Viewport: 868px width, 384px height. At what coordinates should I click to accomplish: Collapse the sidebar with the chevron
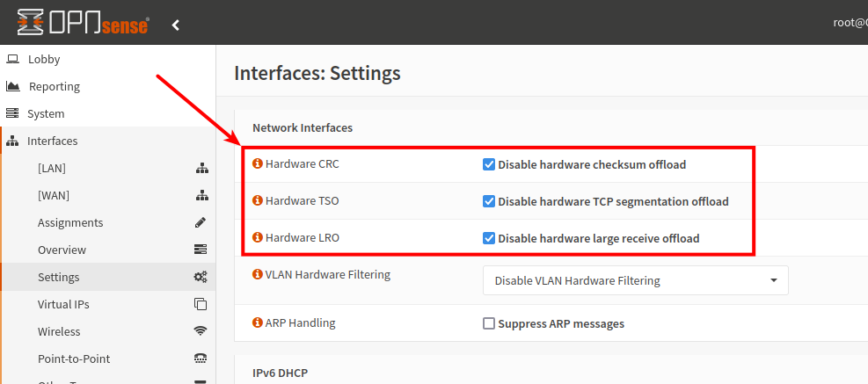tap(176, 25)
